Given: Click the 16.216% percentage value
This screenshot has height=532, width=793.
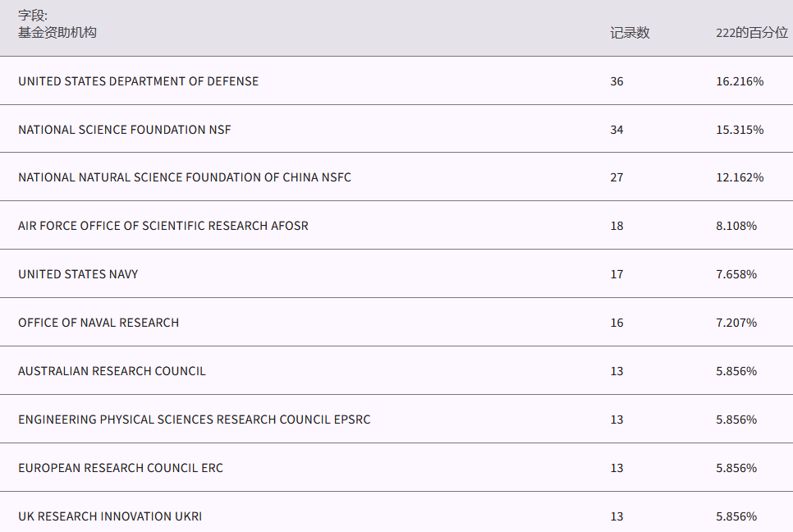Looking at the screenshot, I should (740, 81).
